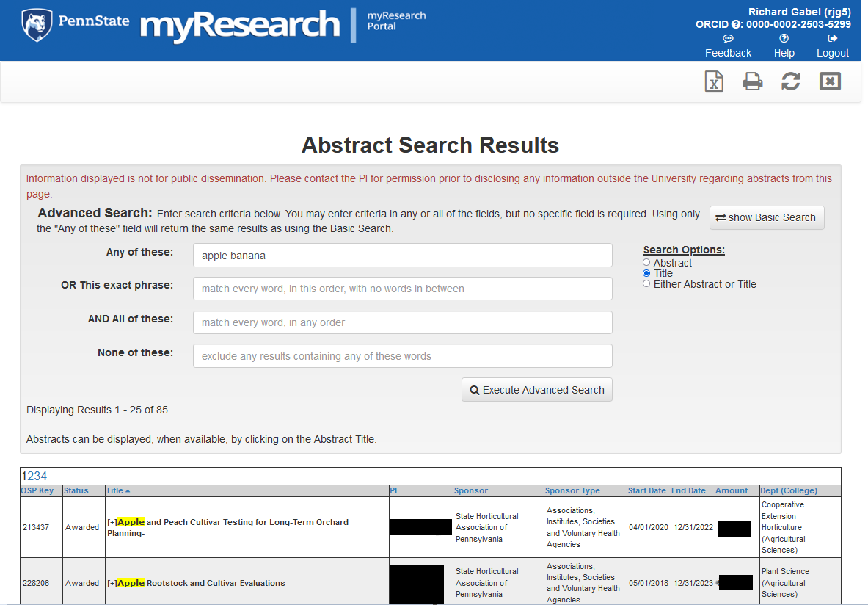Click the printer icon to print results
868x605 pixels.
coord(752,81)
